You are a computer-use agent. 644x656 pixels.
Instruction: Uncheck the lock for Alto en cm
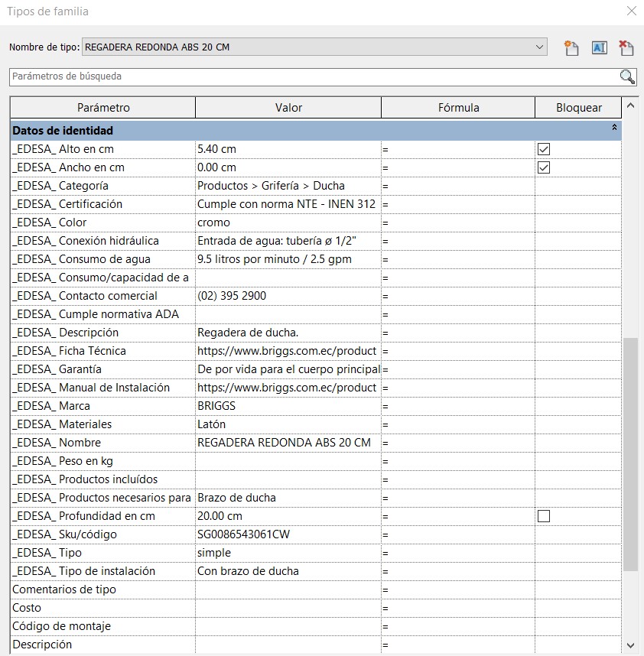coord(544,149)
